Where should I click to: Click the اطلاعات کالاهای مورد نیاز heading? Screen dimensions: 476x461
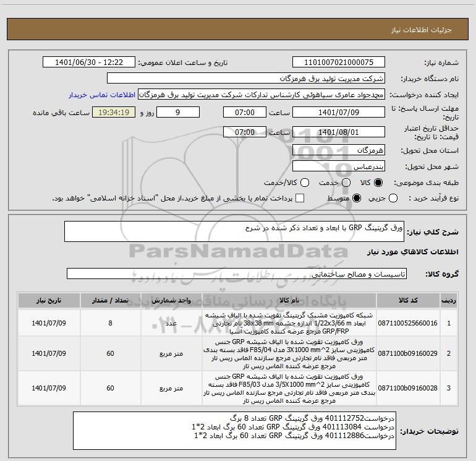tap(412, 252)
